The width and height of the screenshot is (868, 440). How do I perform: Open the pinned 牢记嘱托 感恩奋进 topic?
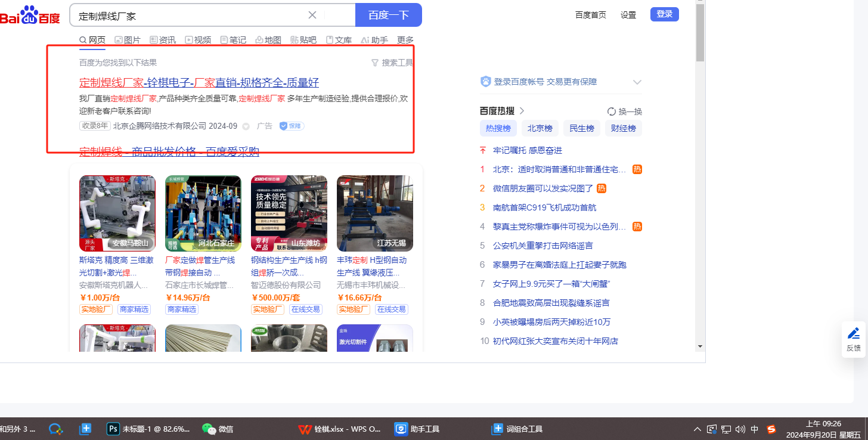tap(528, 150)
